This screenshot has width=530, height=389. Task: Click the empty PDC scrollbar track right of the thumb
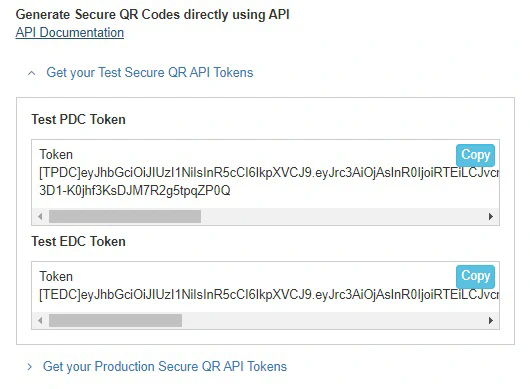pos(343,216)
